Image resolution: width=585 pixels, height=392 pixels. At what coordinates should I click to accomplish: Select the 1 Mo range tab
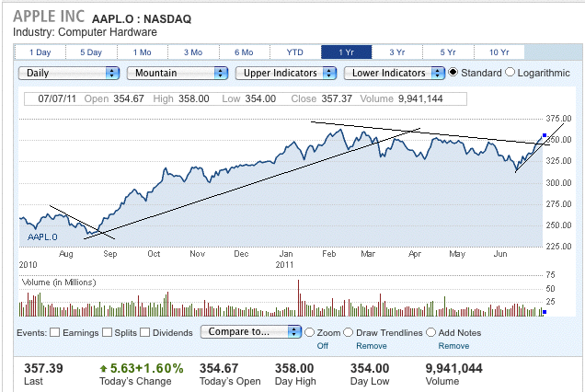tap(143, 52)
